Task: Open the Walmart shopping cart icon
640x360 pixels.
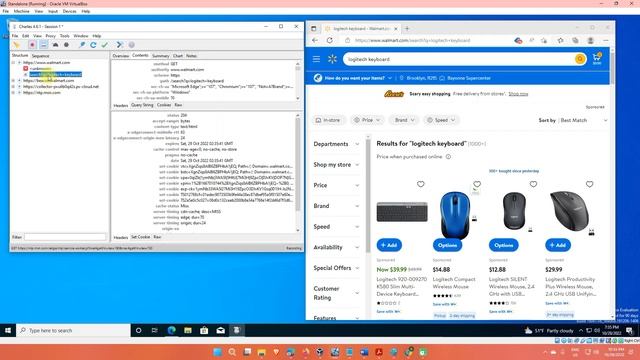Action: [x=597, y=58]
